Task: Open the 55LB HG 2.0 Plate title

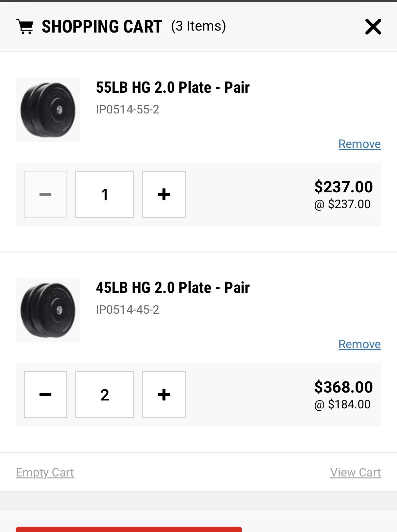Action: coord(173,87)
